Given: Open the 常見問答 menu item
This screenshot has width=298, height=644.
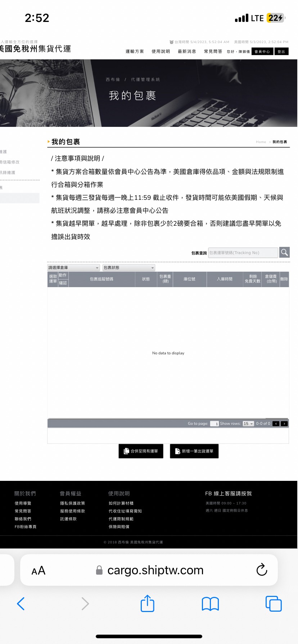Looking at the screenshot, I should (x=213, y=51).
